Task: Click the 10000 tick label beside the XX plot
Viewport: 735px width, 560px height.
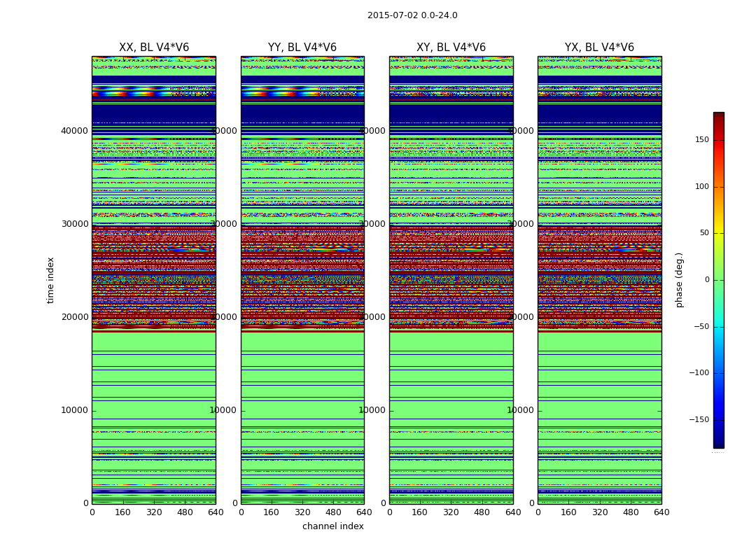Action: (74, 410)
